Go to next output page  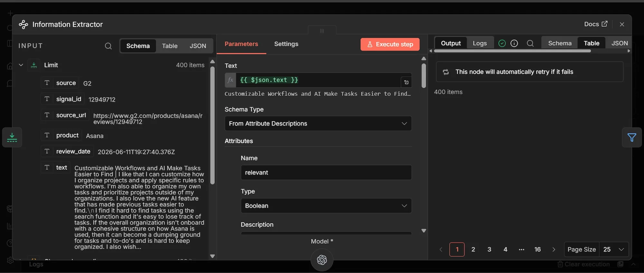[554, 249]
